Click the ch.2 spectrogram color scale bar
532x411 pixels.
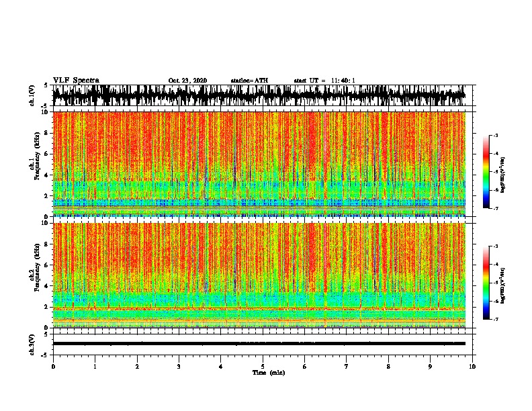[x=486, y=283]
